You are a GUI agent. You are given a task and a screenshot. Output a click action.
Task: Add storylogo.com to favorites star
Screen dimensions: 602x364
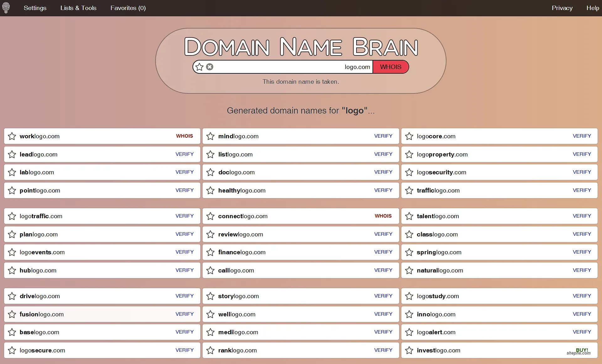(x=210, y=296)
